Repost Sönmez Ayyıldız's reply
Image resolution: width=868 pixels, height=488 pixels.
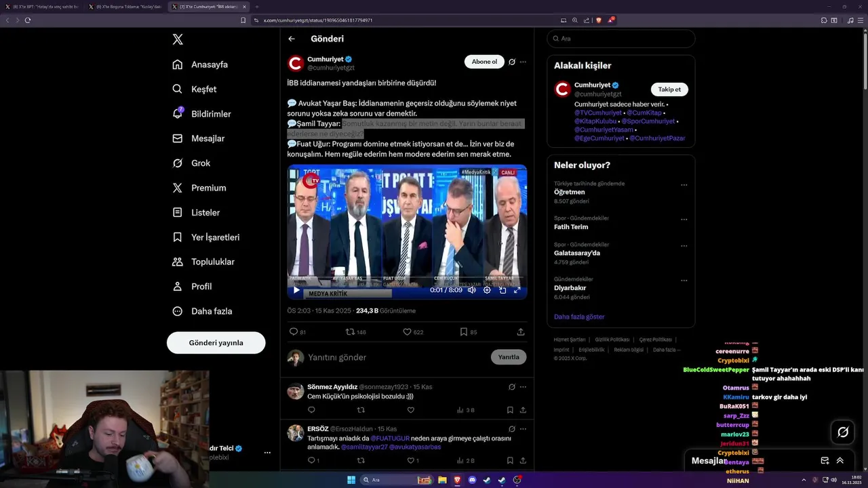(361, 410)
